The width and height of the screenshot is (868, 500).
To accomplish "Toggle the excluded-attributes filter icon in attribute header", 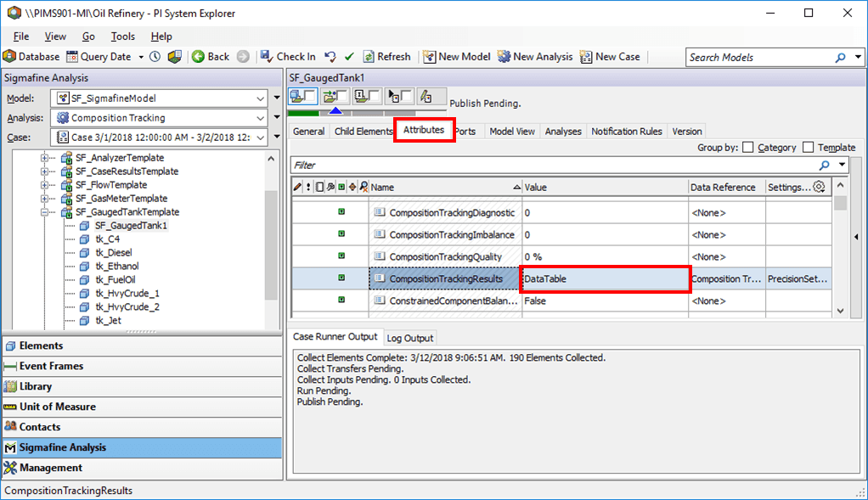I will tap(364, 186).
